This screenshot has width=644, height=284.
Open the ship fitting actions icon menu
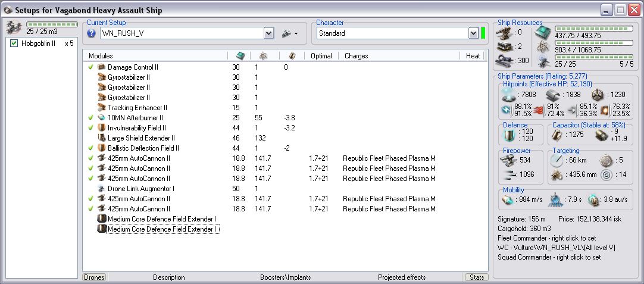(x=289, y=34)
